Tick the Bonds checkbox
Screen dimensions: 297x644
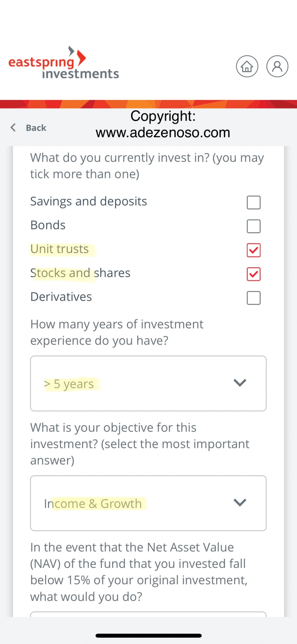click(254, 226)
